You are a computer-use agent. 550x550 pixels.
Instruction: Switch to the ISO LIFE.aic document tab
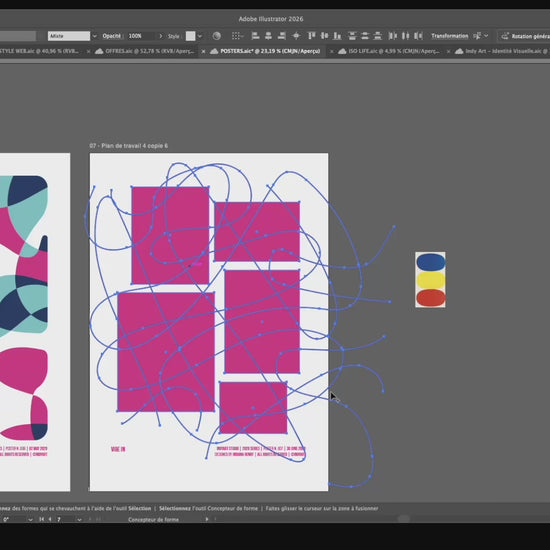coord(388,51)
